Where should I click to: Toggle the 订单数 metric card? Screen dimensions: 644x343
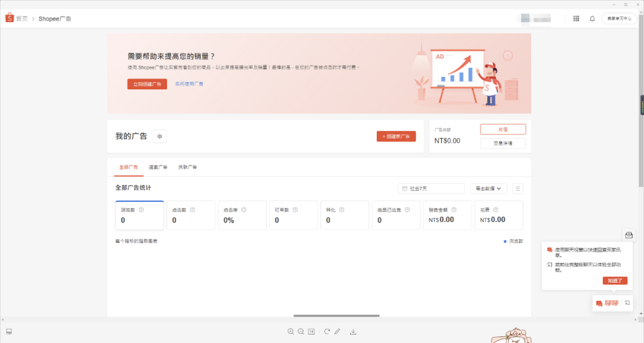tap(293, 215)
